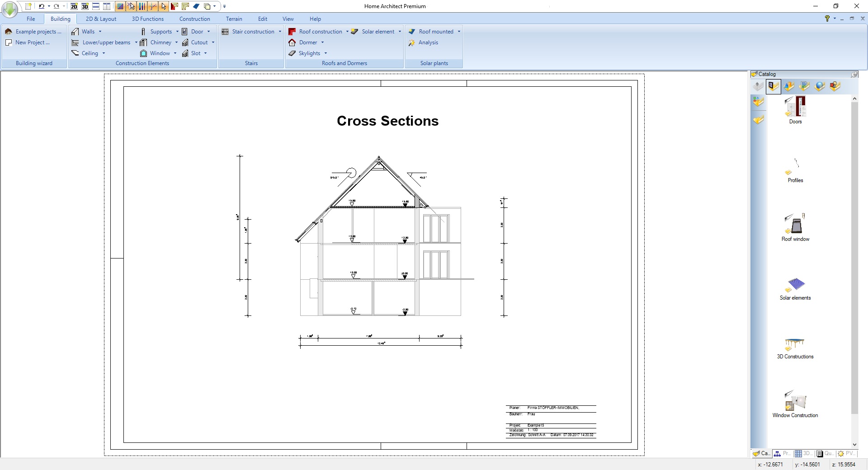Start a New Project
The width and height of the screenshot is (868, 470).
pyautogui.click(x=32, y=42)
